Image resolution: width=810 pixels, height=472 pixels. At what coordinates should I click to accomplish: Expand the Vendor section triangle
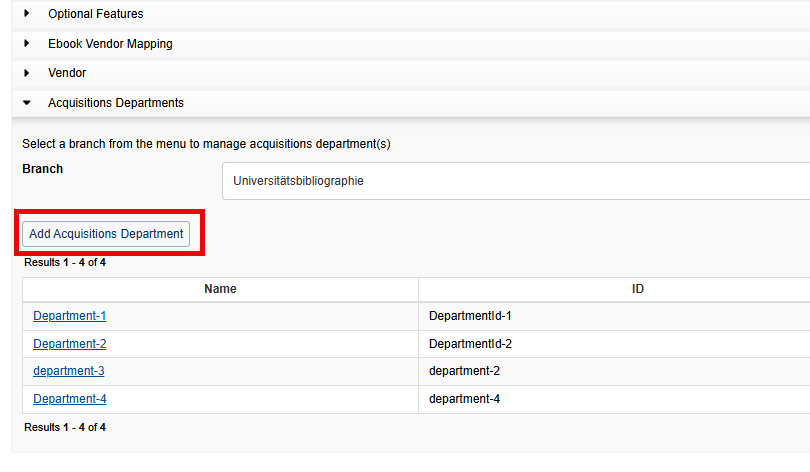[27, 73]
